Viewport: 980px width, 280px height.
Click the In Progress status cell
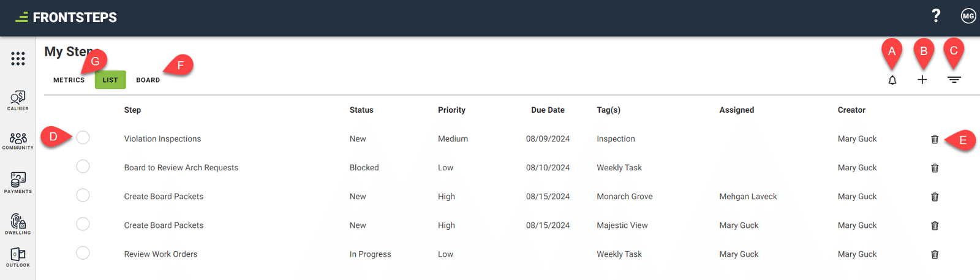[x=370, y=254]
